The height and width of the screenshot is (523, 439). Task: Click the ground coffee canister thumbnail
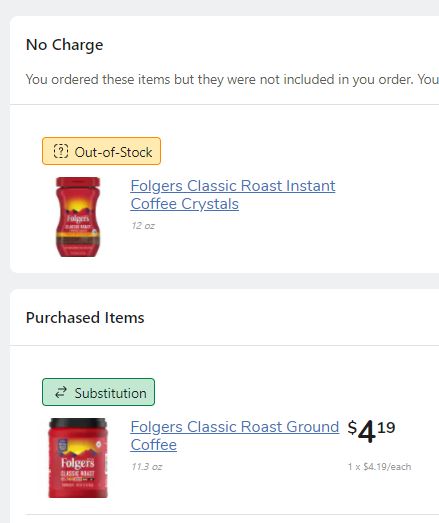tap(78, 458)
